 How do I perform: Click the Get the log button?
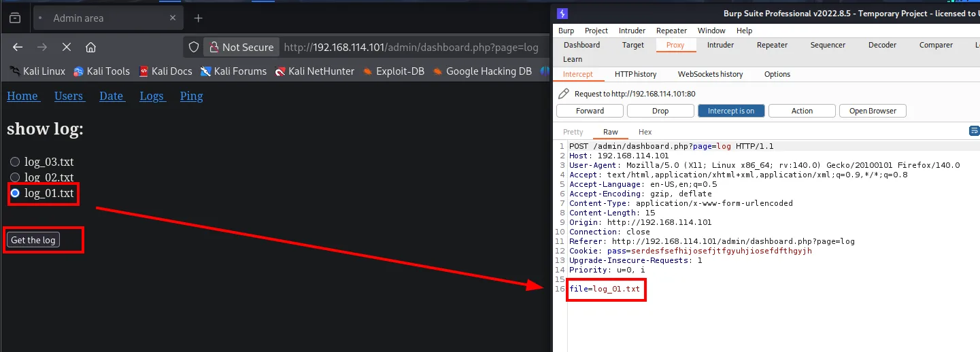(x=33, y=240)
